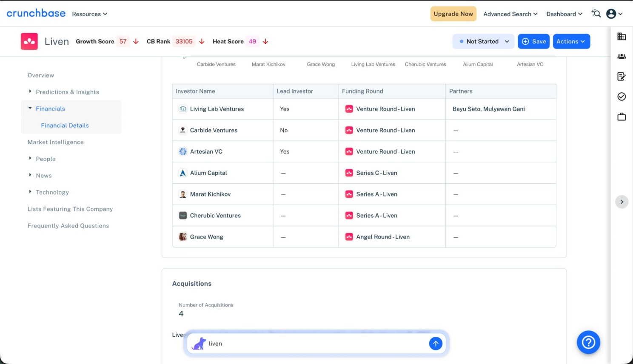
Task: Click the Growth Score down arrow
Action: 136,41
